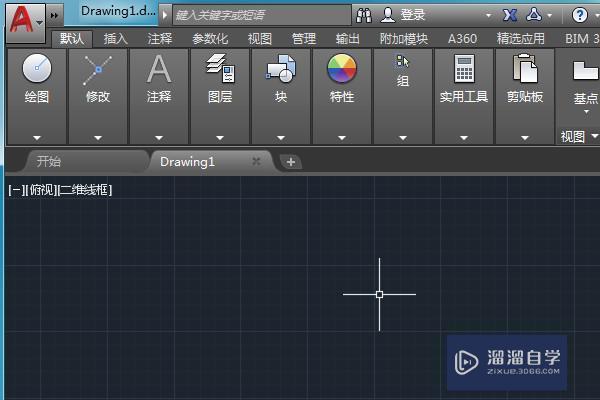
Task: Switch to the A360 ribbon tab
Action: pos(462,39)
